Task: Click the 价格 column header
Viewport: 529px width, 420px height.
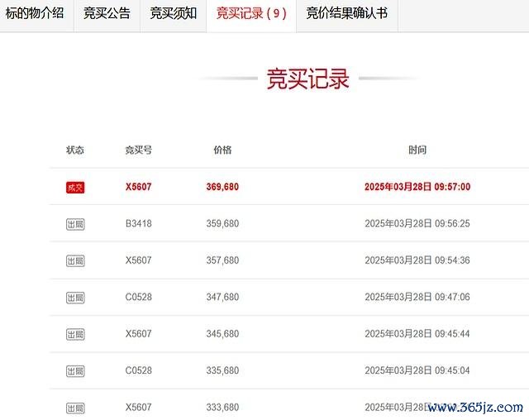Action: click(x=222, y=150)
